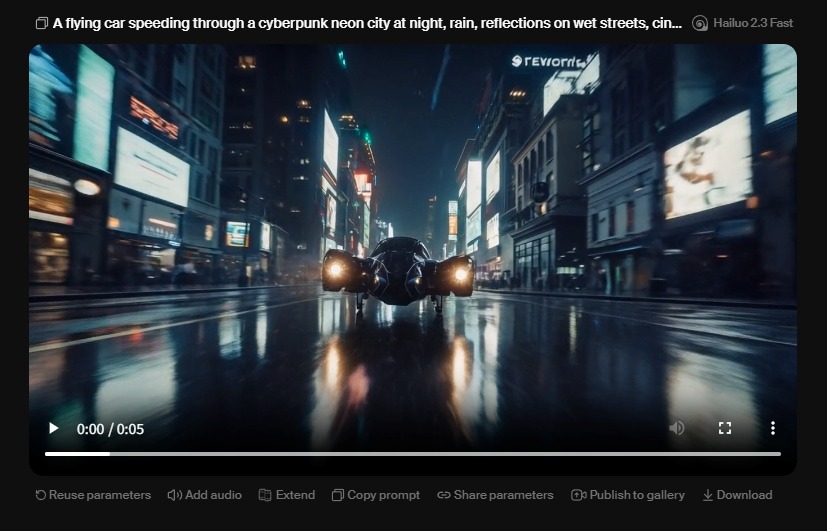Play the flying car video
The height and width of the screenshot is (531, 827).
click(x=53, y=429)
